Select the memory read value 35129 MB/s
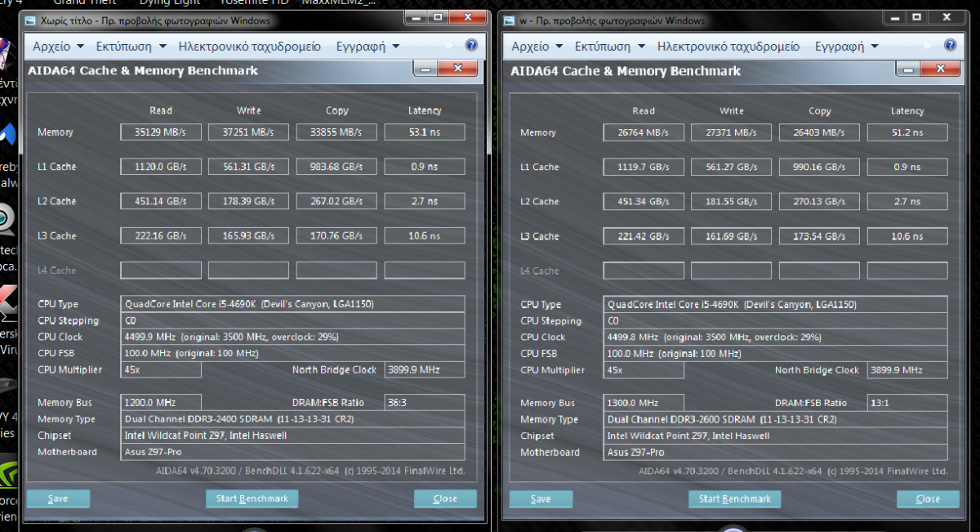Screen dimensions: 980x532 (x=160, y=132)
